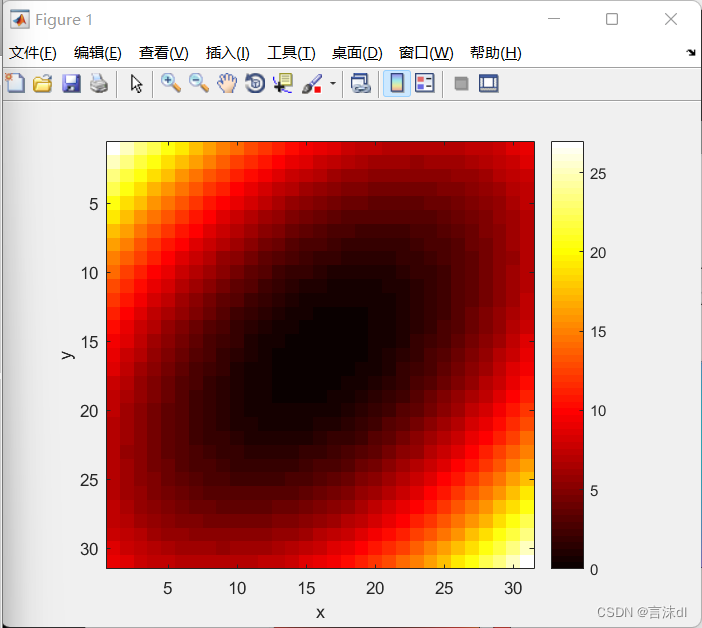Viewport: 702px width, 628px height.
Task: Click the Link Plot toolbar button
Action: 361,84
